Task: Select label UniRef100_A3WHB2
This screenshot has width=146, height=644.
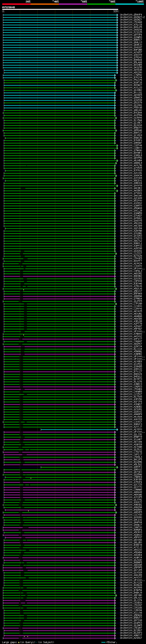Action: [131, 354]
